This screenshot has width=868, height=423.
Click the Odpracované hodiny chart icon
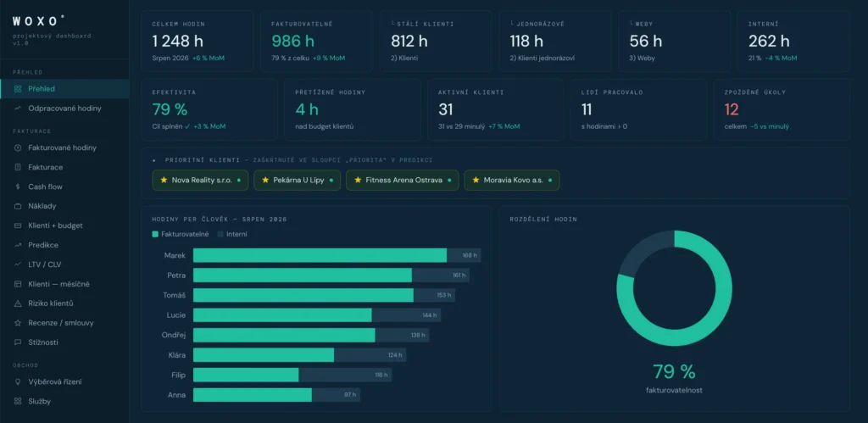[x=18, y=109]
